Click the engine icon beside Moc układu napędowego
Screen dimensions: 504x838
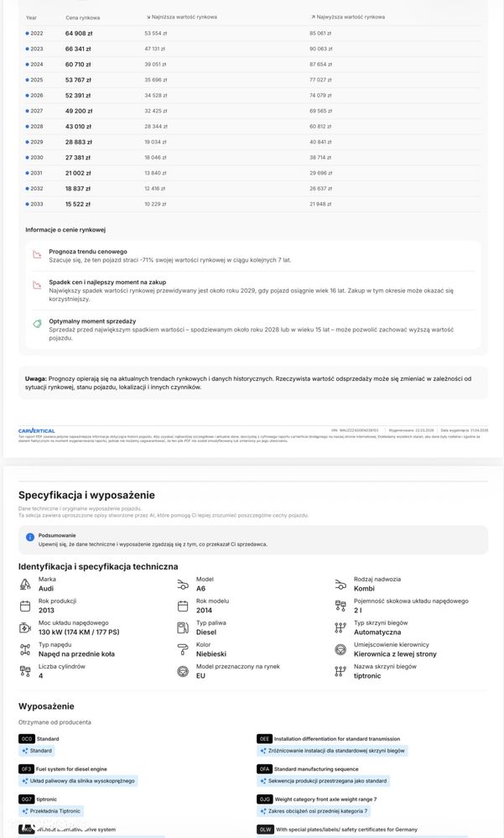tap(25, 627)
